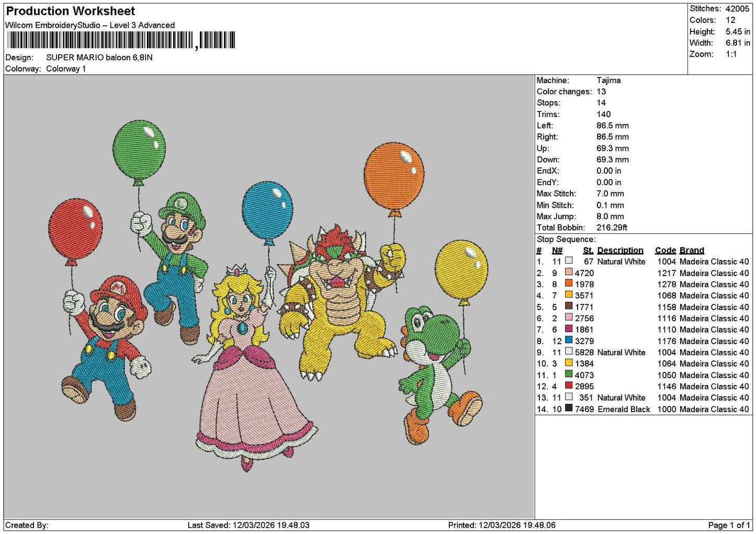Select Madeira Classic 40 in code 1146 row
The image size is (756, 534).
click(x=714, y=387)
